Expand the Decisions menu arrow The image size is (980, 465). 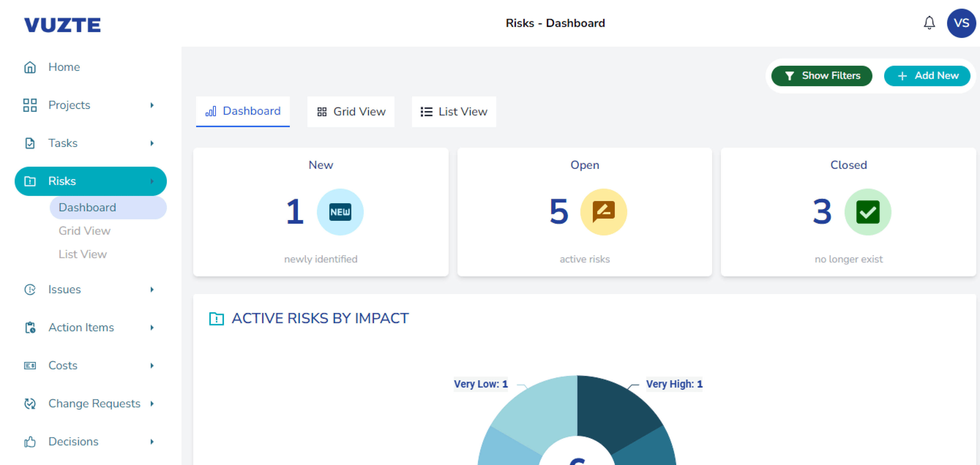[x=152, y=442]
